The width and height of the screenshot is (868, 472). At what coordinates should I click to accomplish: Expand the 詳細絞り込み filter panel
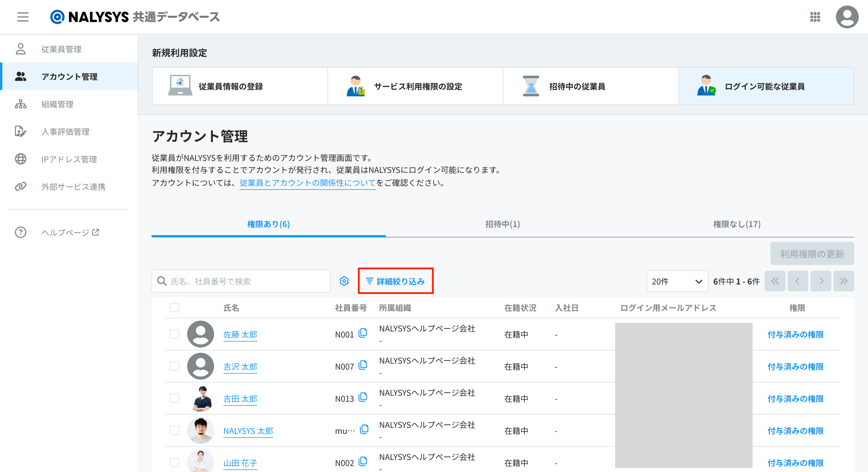point(395,281)
